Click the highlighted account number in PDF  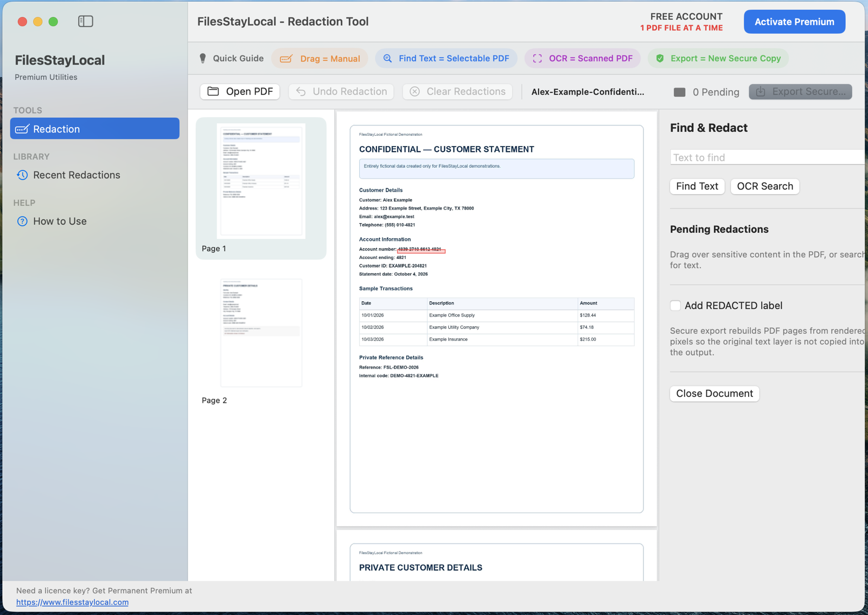421,250
